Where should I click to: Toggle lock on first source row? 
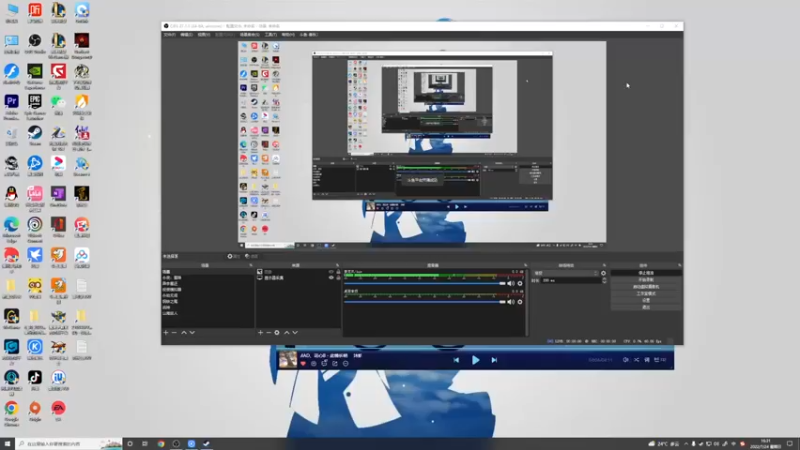tap(338, 272)
